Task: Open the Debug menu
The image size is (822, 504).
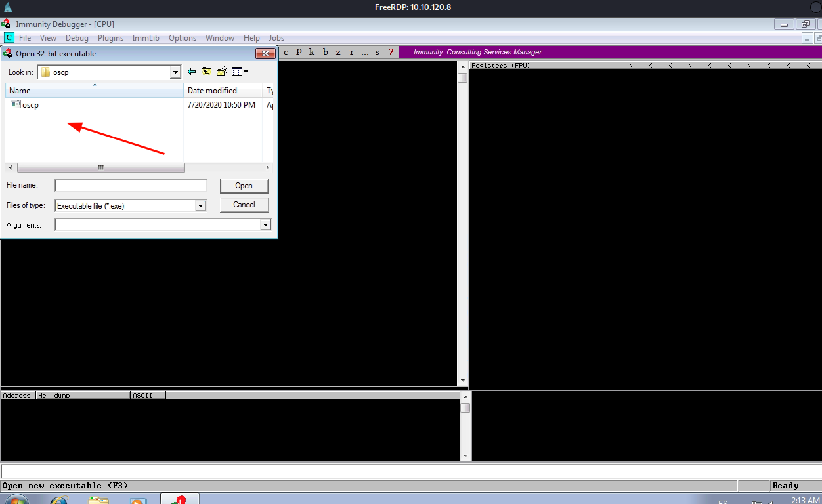Action: (77, 38)
